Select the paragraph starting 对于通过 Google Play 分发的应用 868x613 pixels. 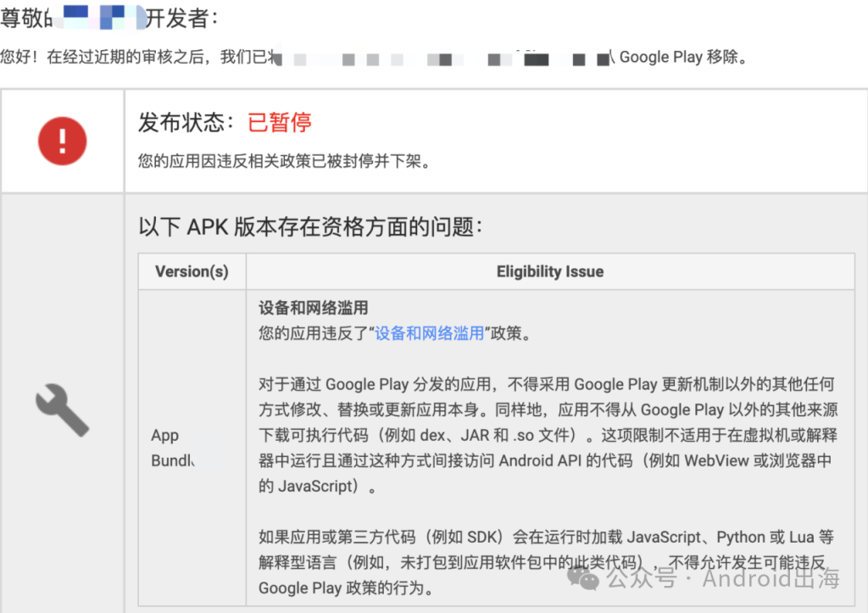click(x=548, y=435)
